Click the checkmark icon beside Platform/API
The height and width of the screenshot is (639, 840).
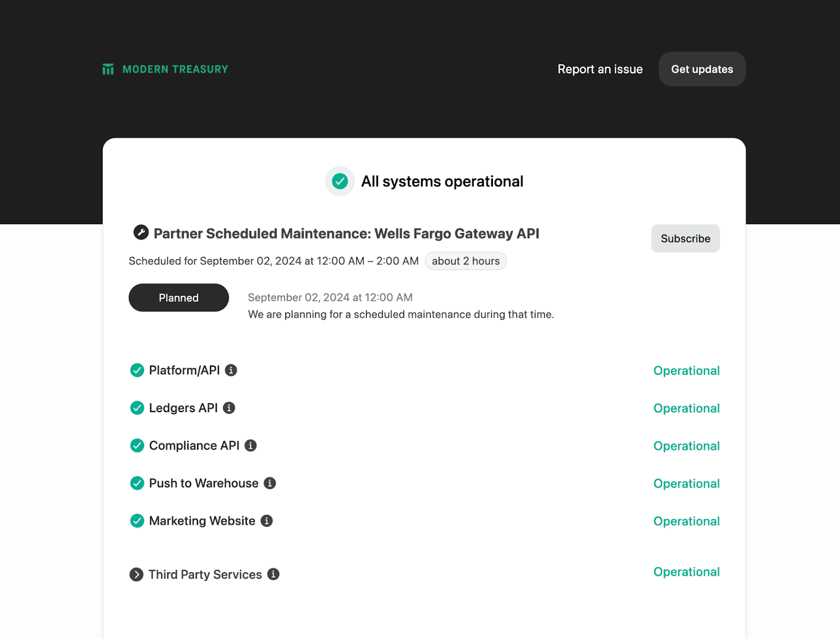click(x=136, y=370)
